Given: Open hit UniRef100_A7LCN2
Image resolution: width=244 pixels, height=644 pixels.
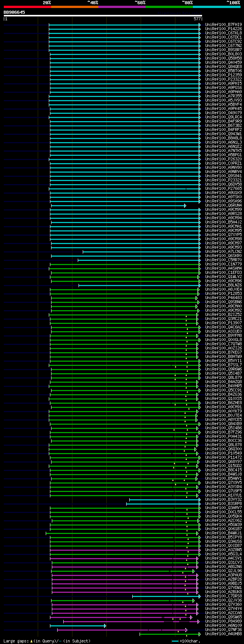Looking at the screenshot, I should click(223, 251).
